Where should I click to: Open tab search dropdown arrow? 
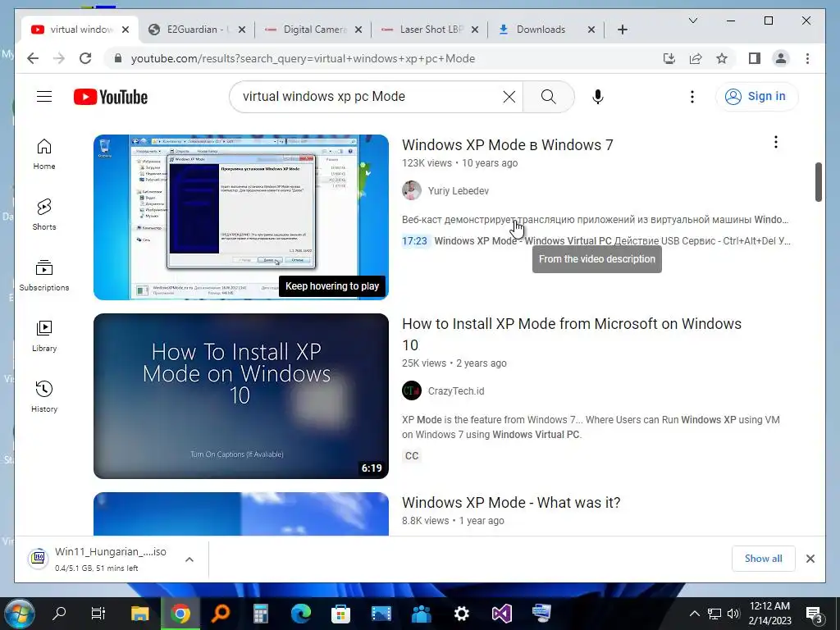692,21
